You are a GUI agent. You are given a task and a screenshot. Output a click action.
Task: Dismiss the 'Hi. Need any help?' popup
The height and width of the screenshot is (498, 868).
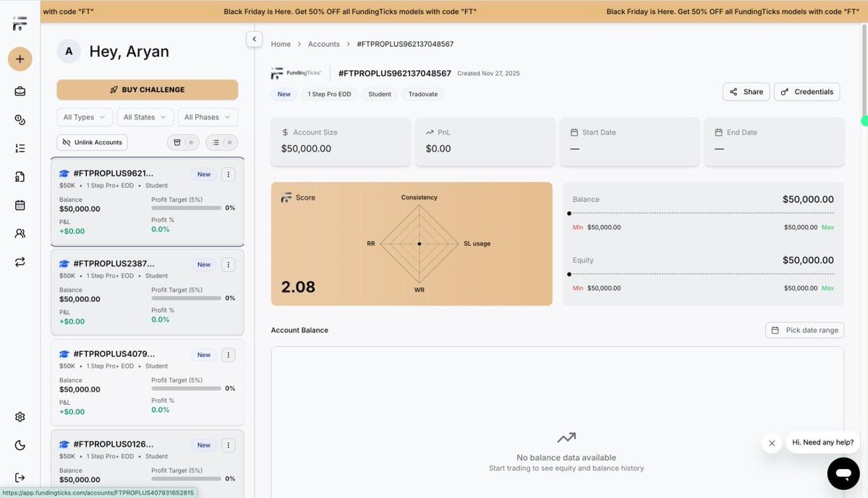(772, 443)
